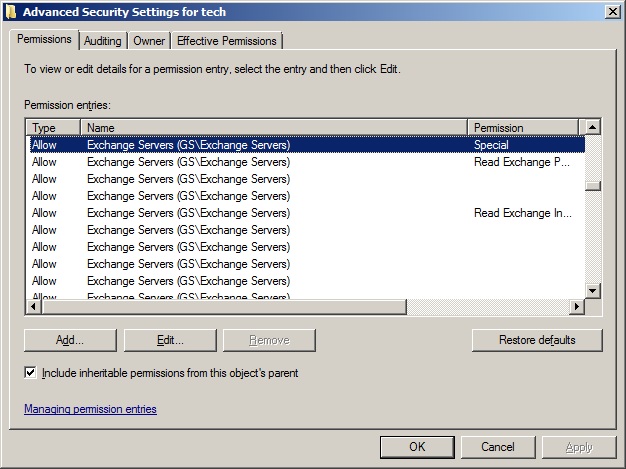Click the vertical scrollbar down arrow

(x=592, y=291)
